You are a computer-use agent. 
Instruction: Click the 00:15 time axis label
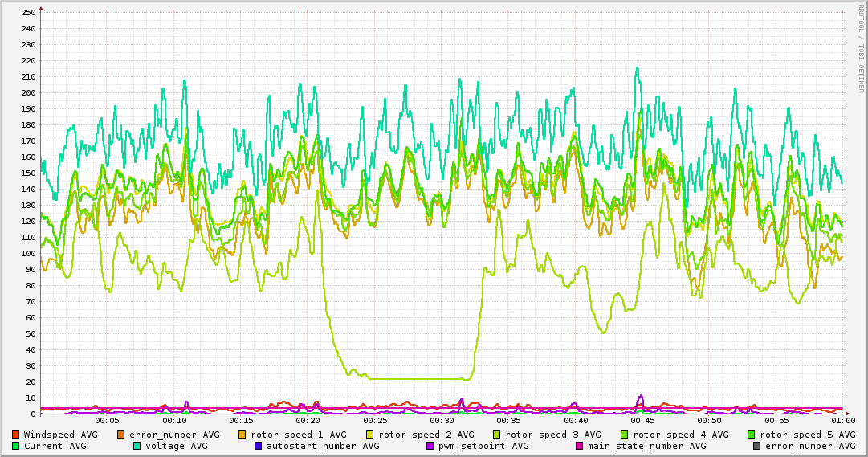(242, 421)
